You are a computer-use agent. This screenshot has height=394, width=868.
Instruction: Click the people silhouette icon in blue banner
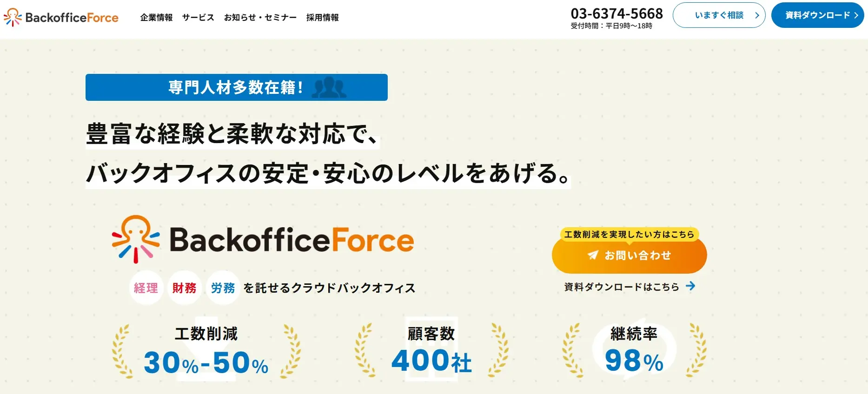coord(329,87)
